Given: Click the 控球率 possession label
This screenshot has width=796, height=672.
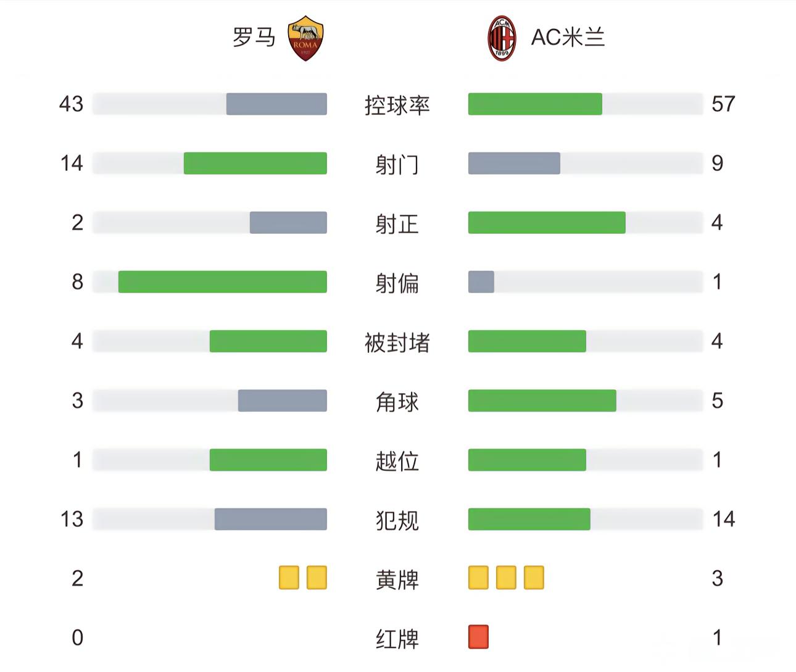Looking at the screenshot, I should 397,105.
